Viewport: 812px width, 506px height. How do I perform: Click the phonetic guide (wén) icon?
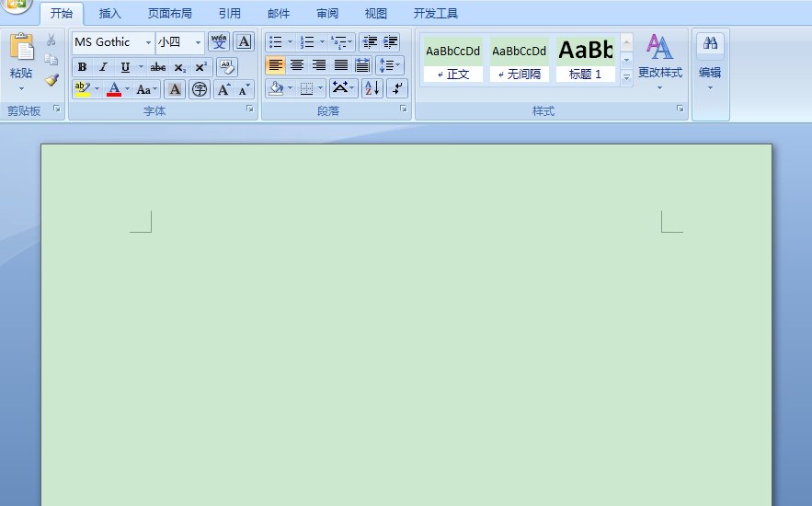tap(219, 41)
